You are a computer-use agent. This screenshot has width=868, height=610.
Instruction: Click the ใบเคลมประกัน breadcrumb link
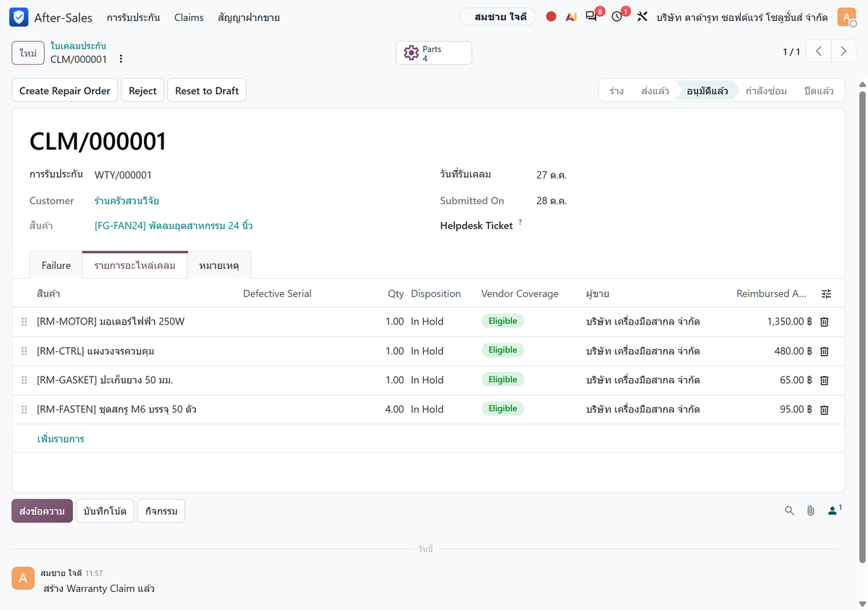[78, 46]
